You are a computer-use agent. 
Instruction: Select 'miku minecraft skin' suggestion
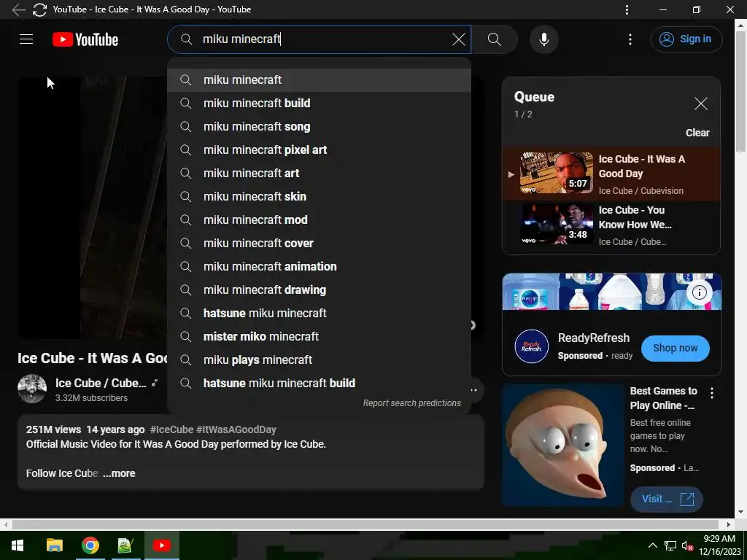coord(320,197)
